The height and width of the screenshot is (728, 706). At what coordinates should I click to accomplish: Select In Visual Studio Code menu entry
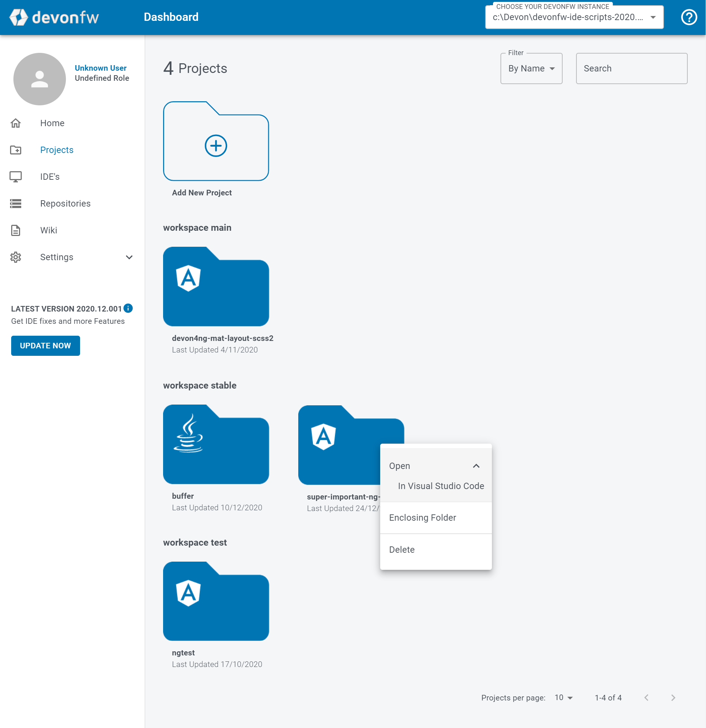(x=441, y=486)
